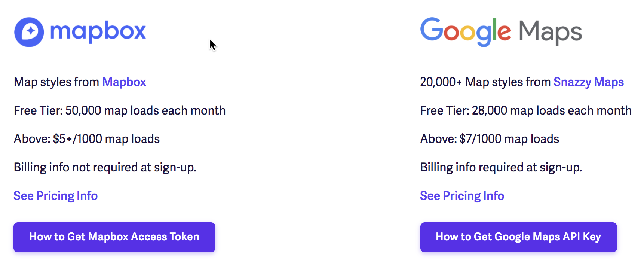644x268 pixels.
Task: Click the '20,000+ Map styles from' text
Action: click(x=485, y=82)
